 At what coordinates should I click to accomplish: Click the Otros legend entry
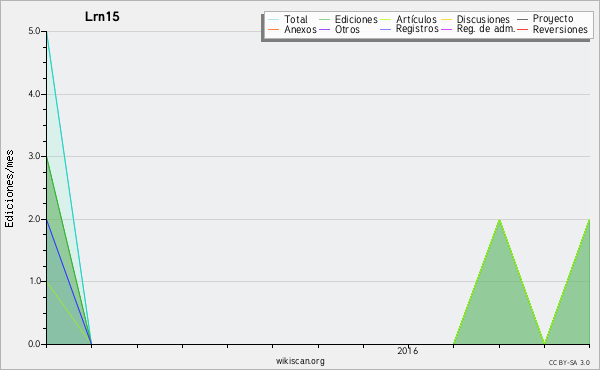[x=339, y=29]
